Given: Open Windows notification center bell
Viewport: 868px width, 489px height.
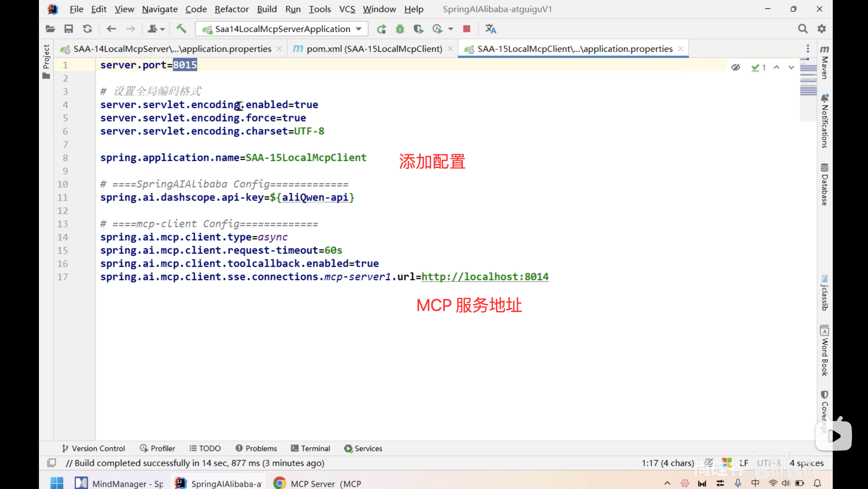Looking at the screenshot, I should click(817, 483).
